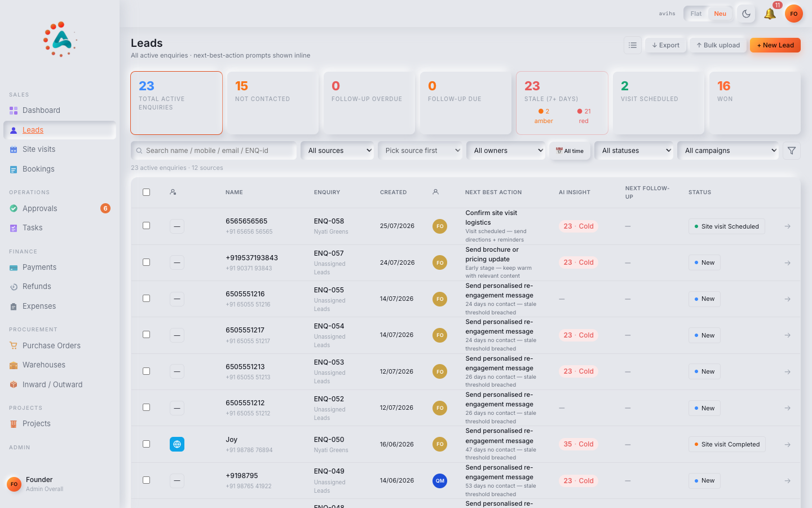Switch theme style to Flat
This screenshot has height=508, width=812.
(696, 14)
